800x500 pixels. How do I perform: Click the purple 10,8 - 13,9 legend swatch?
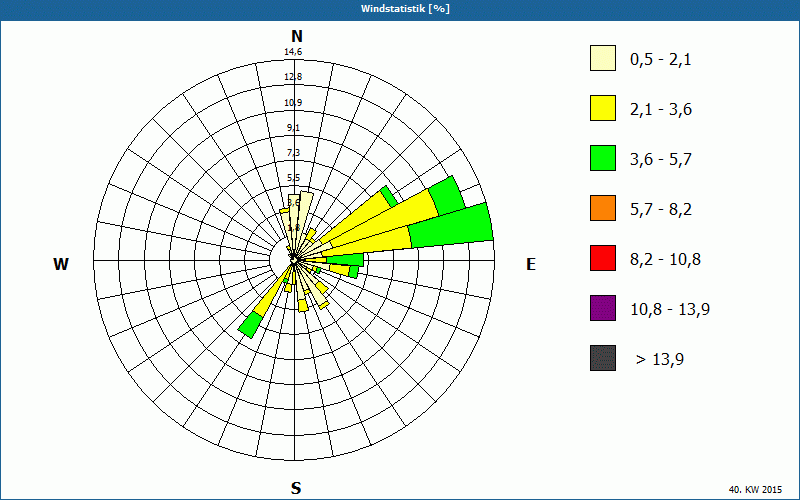tap(603, 308)
